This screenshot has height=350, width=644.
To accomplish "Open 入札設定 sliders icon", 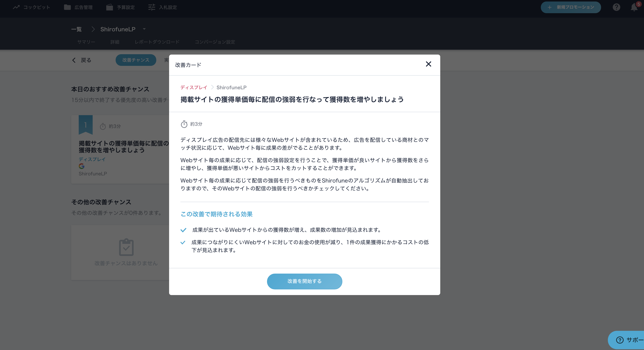I will (x=152, y=7).
